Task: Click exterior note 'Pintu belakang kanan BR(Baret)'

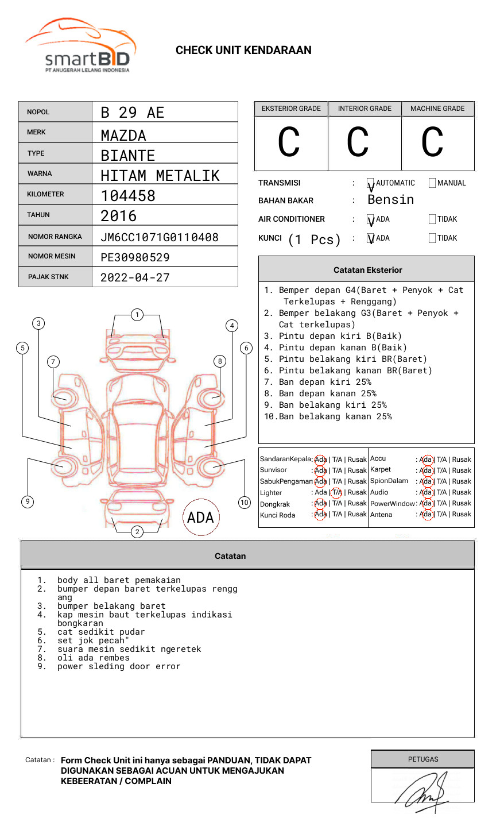Action: 355,370
